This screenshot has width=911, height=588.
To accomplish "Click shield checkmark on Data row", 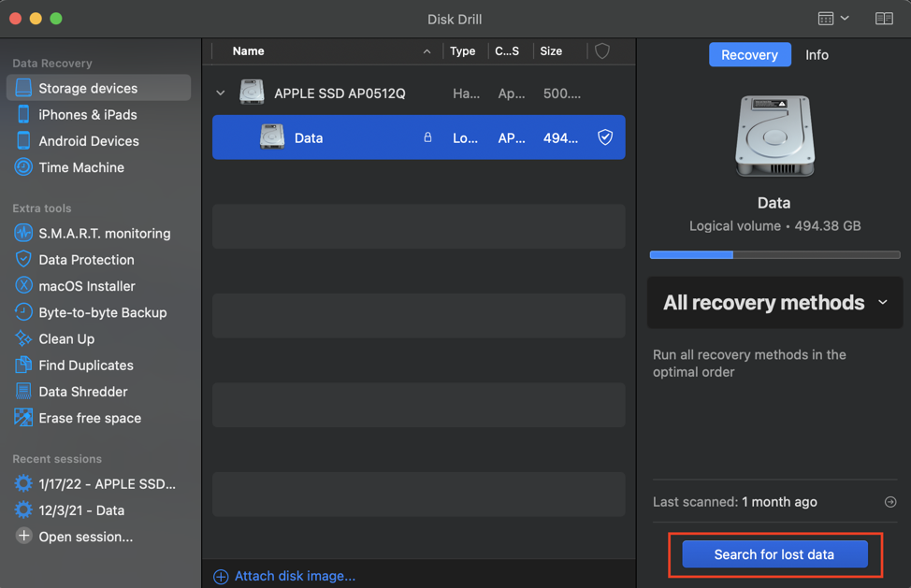I will point(605,137).
